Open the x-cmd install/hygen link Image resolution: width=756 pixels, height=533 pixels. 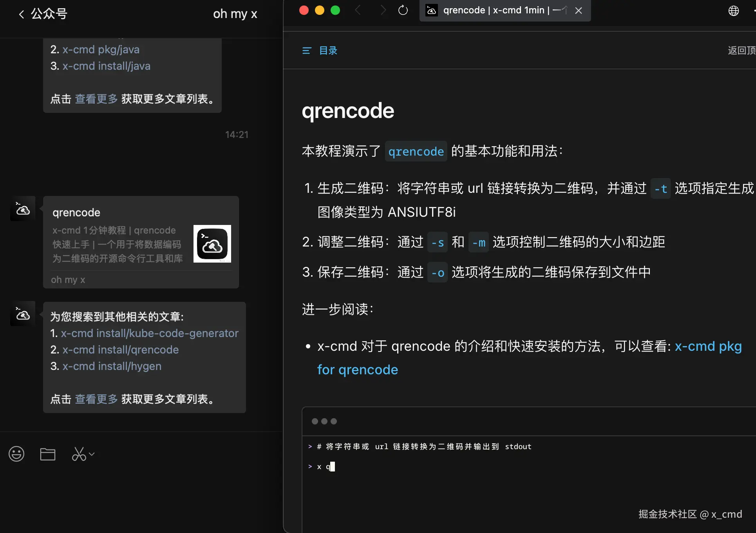tap(112, 366)
